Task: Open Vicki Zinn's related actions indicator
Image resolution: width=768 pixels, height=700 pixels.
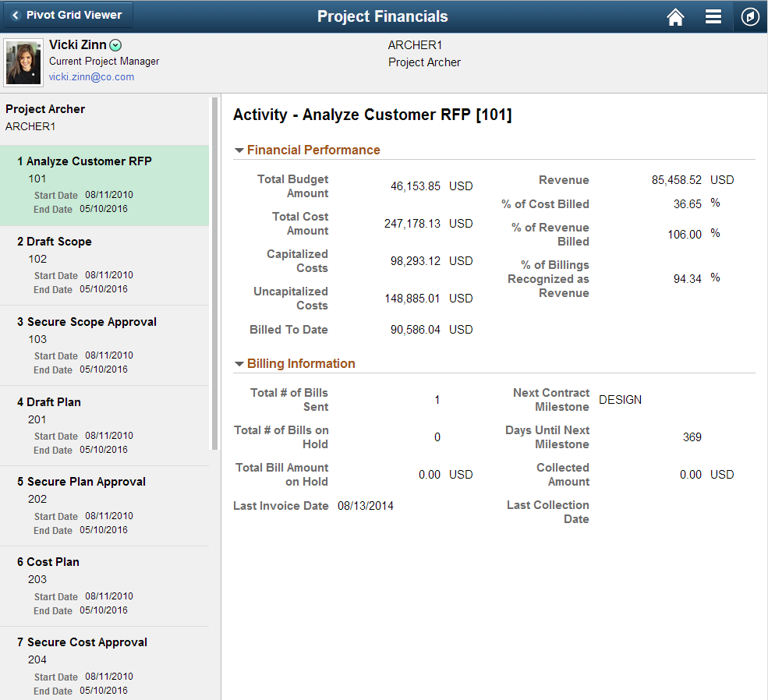Action: pos(115,44)
